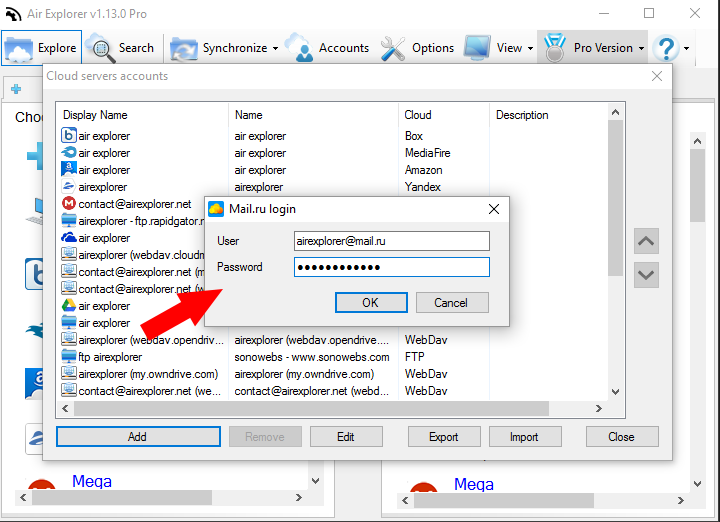Click the Import accounts button
Viewport: 720px width, 522px height.
click(525, 437)
